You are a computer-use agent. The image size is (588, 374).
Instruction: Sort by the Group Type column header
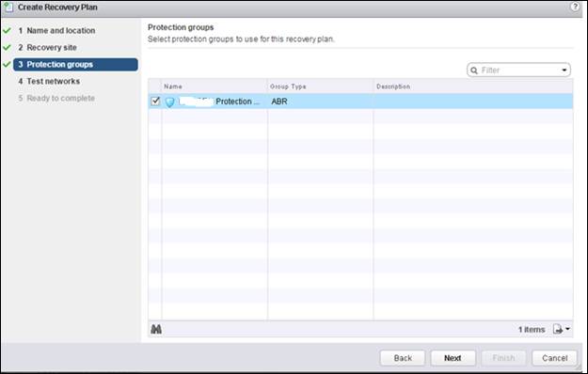click(321, 86)
